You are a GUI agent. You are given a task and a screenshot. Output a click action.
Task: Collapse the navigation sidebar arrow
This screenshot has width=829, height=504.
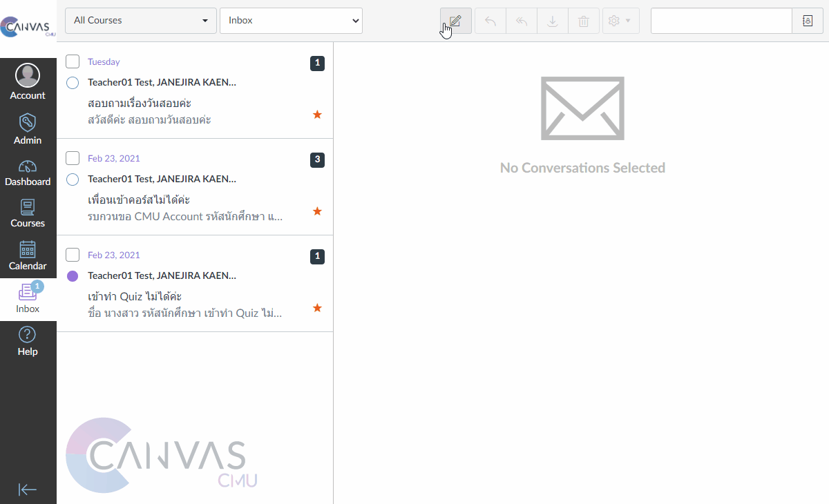click(28, 490)
